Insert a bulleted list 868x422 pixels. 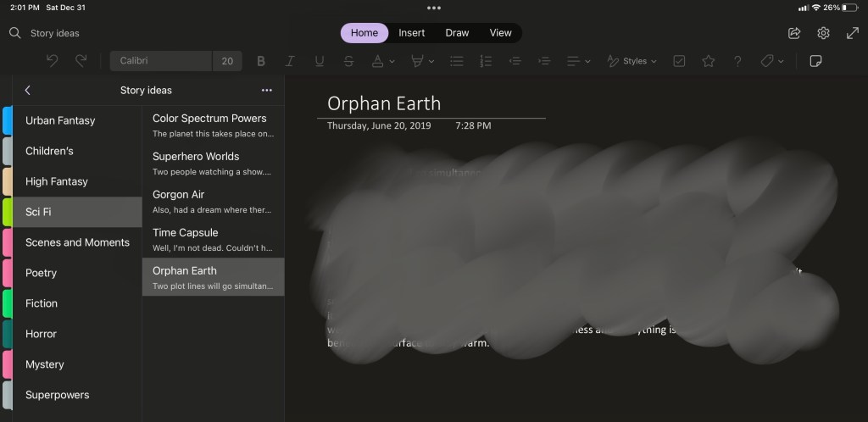[x=457, y=61]
